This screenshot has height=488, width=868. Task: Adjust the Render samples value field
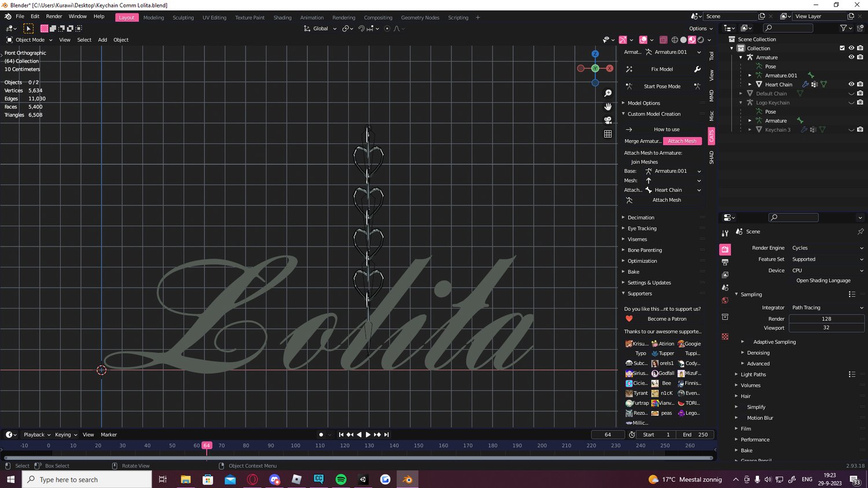[826, 319]
